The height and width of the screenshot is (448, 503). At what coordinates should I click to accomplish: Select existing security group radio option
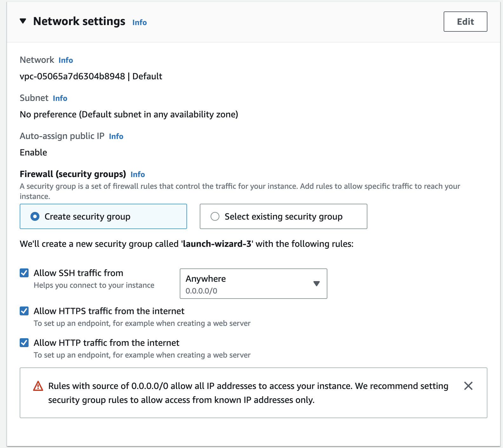click(215, 216)
